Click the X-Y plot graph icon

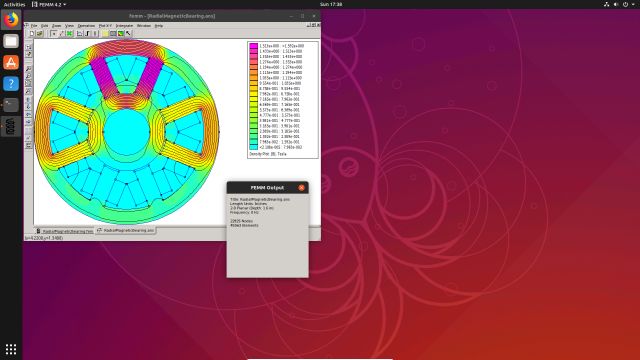(80, 33)
